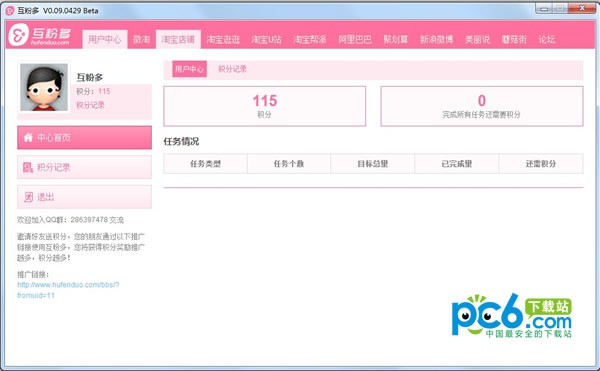
Task: Open the 淘宝帮派 tab
Action: point(310,39)
